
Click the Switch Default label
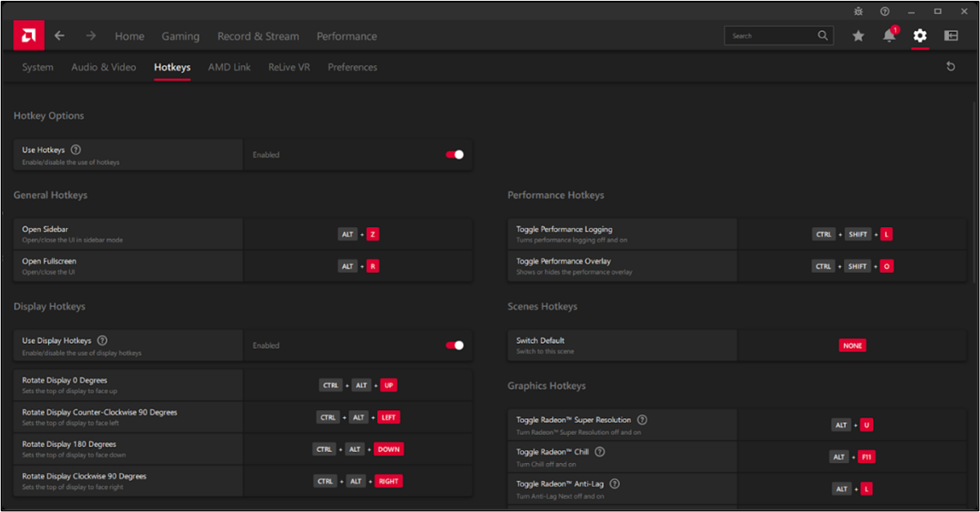click(x=540, y=341)
